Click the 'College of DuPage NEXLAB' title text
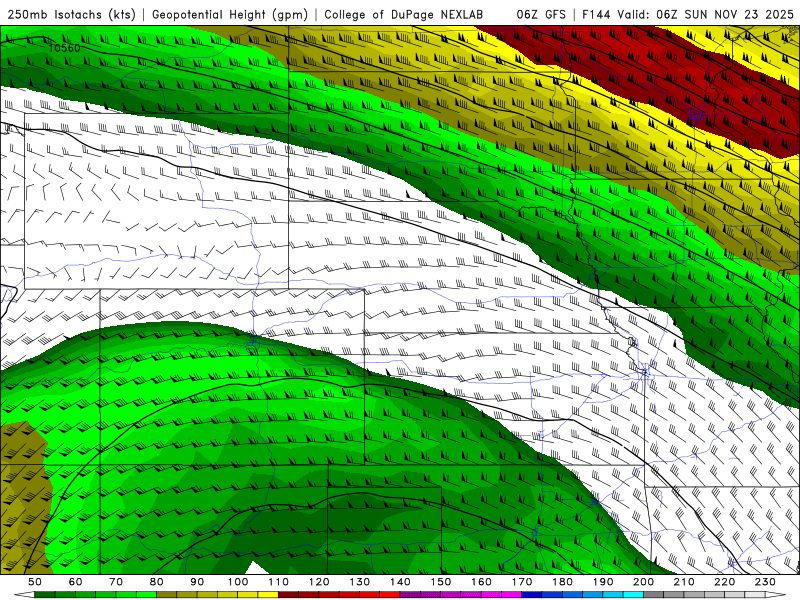800x600 pixels. [404, 14]
